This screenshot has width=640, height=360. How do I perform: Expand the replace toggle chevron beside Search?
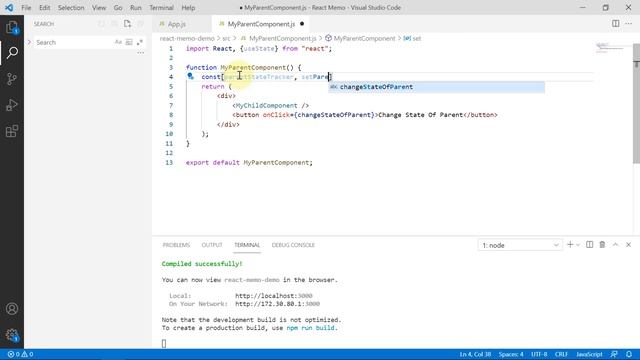pos(29,42)
